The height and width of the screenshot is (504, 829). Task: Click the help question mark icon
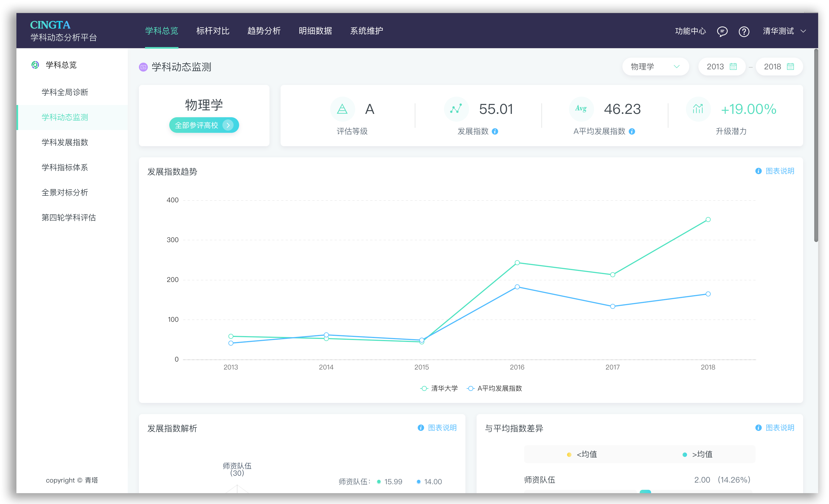click(744, 31)
